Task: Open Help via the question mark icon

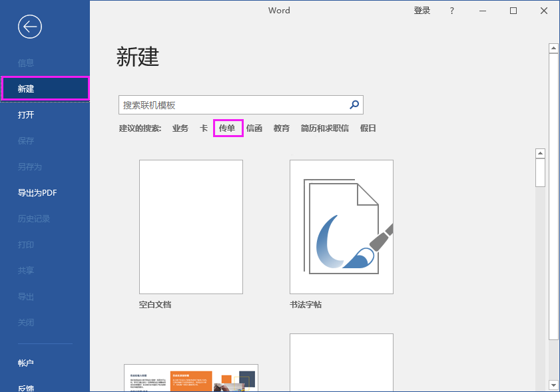Action: pos(451,11)
